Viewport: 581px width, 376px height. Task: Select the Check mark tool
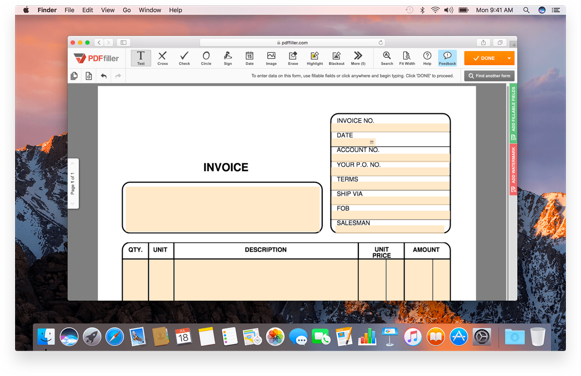(184, 58)
